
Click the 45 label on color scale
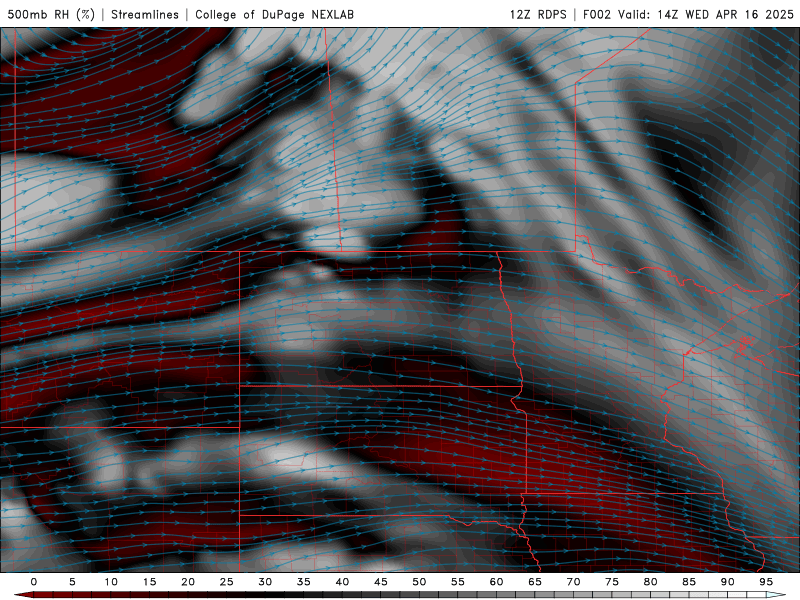pos(381,582)
